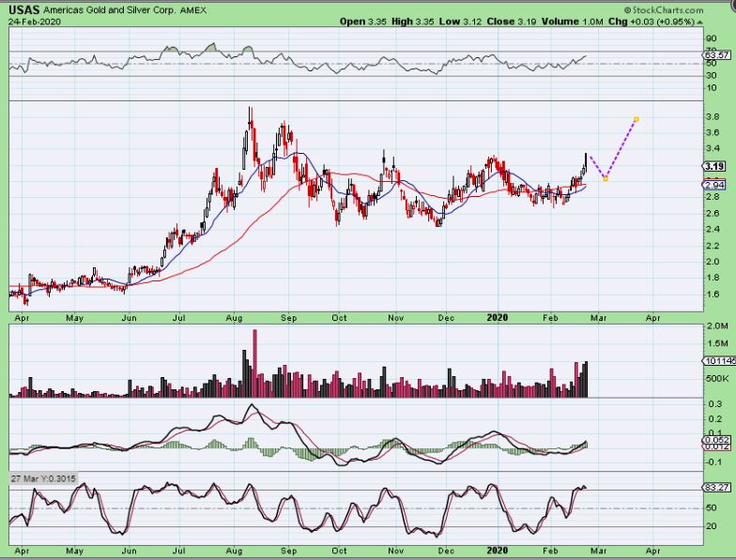Click the Open 3.35 value
Screen dimensions: 736x560
pyautogui.click(x=362, y=22)
